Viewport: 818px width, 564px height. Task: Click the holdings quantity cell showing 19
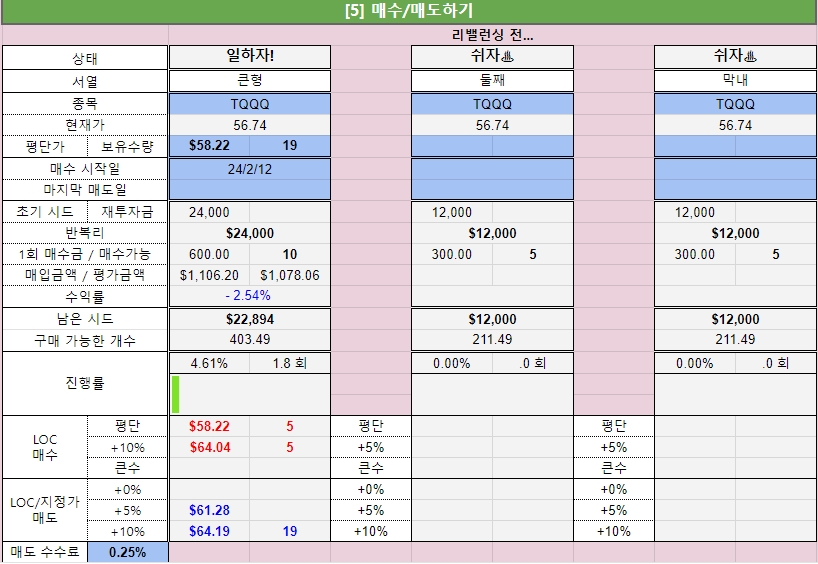tap(290, 146)
